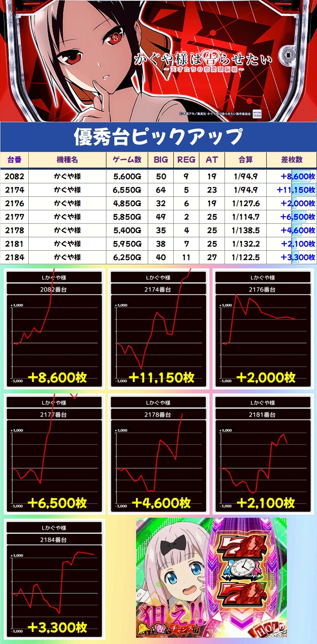Select machine number 2174 in the table
317x644 pixels.
pos(14,190)
